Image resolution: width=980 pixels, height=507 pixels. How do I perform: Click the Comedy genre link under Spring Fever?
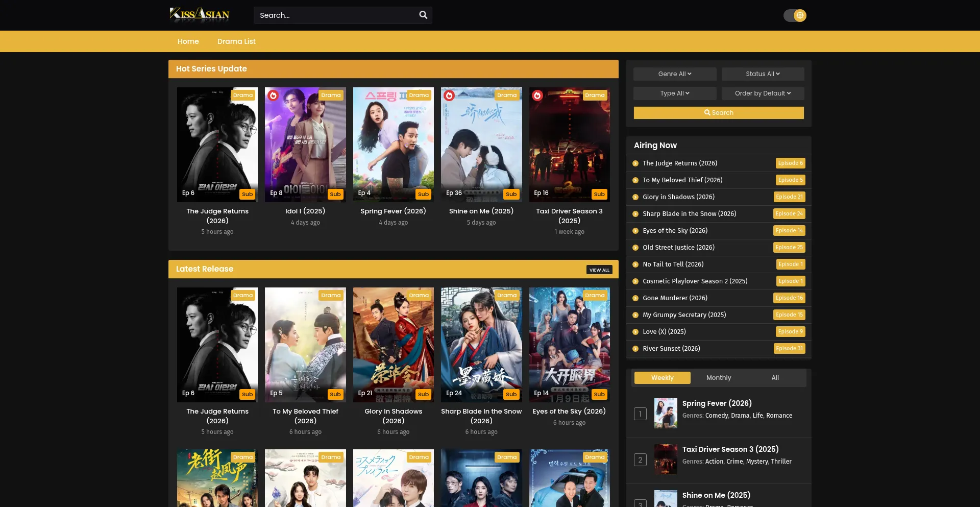[717, 416]
